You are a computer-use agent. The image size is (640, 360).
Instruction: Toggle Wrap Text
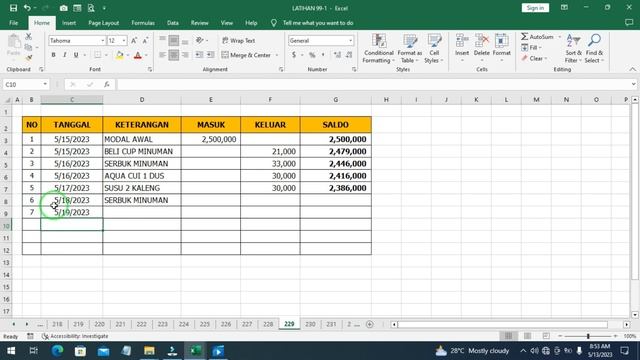[239, 40]
